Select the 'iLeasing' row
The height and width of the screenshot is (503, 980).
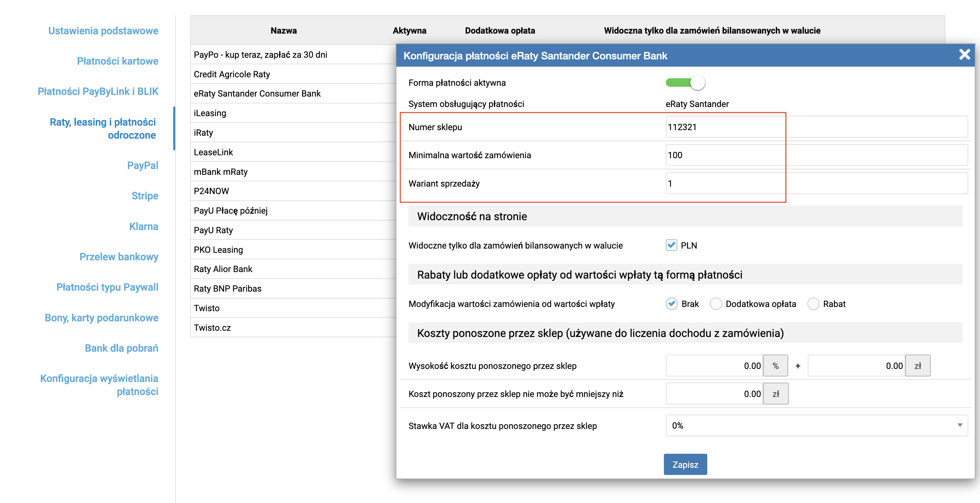(x=293, y=113)
